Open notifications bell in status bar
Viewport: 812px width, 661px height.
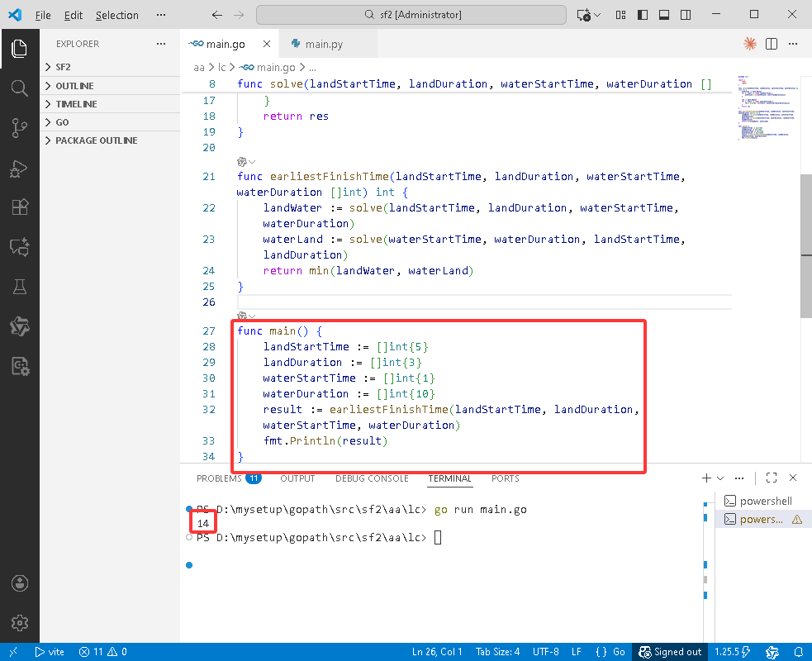point(799,652)
